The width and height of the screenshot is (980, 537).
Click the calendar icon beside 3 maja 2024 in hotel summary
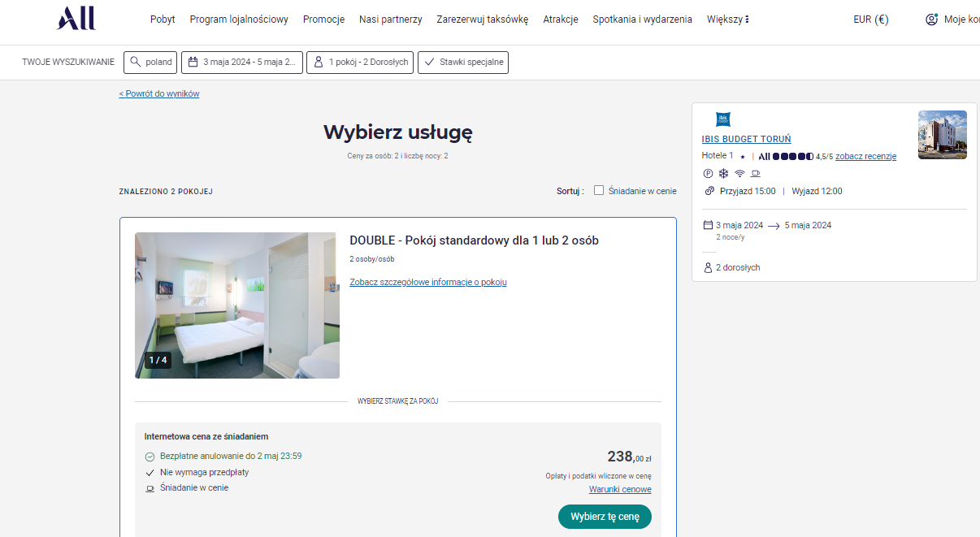707,225
